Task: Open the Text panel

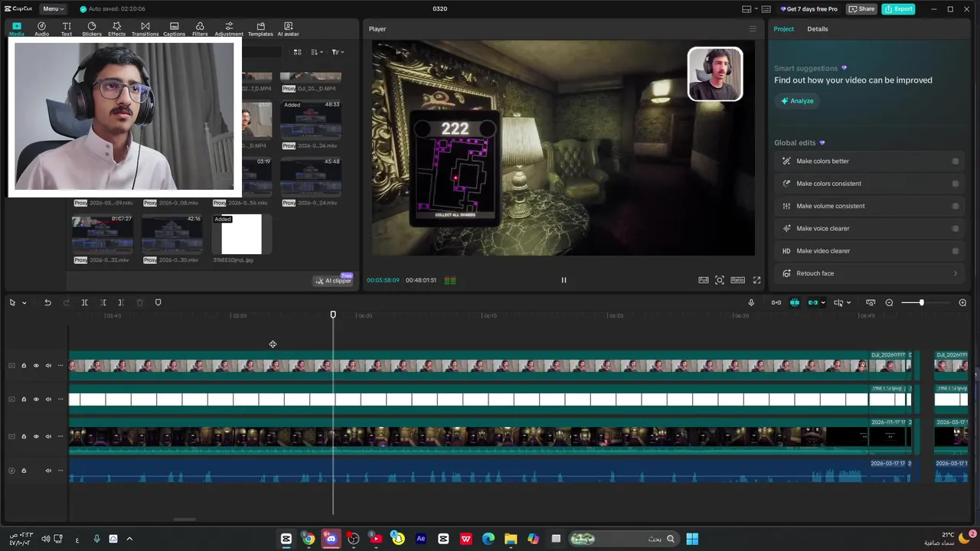Action: point(67,29)
